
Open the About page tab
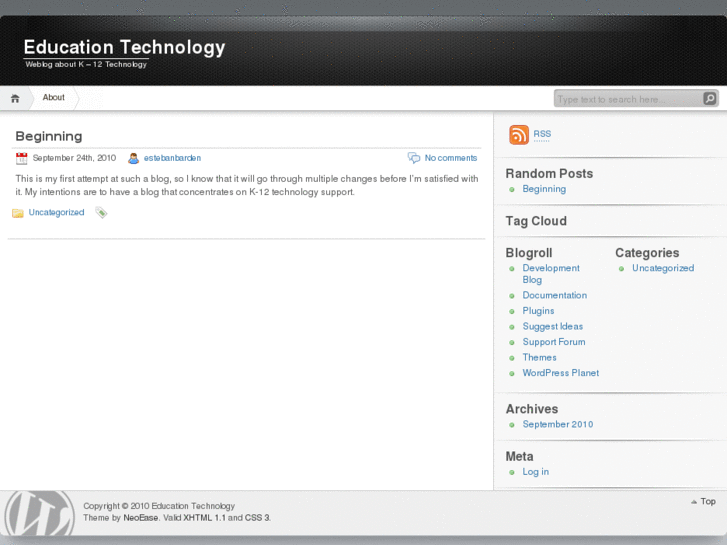click(53, 97)
